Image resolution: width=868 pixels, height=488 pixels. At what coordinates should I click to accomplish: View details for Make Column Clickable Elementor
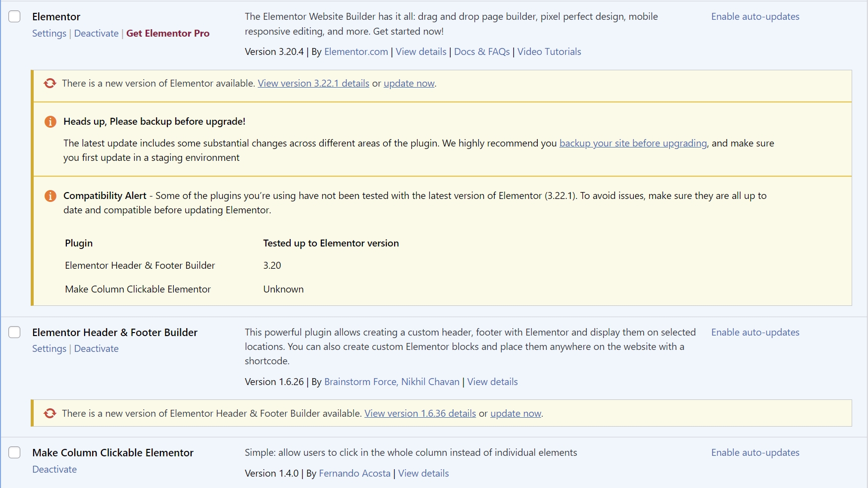pyautogui.click(x=423, y=474)
